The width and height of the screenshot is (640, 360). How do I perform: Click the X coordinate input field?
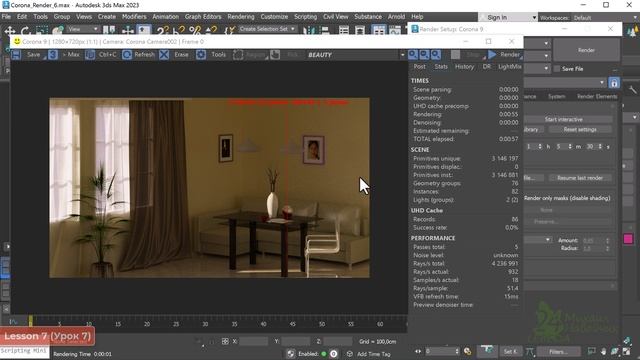pos(253,341)
